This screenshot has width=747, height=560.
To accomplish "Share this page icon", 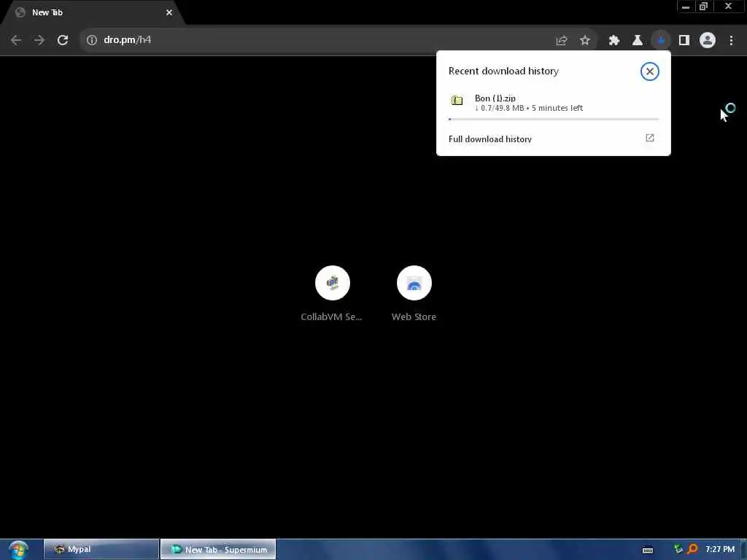I will (561, 41).
